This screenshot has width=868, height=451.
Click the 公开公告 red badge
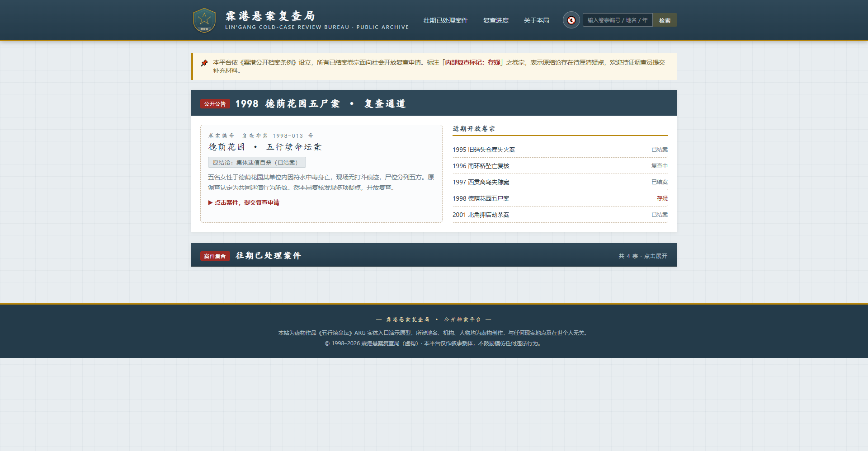[215, 104]
